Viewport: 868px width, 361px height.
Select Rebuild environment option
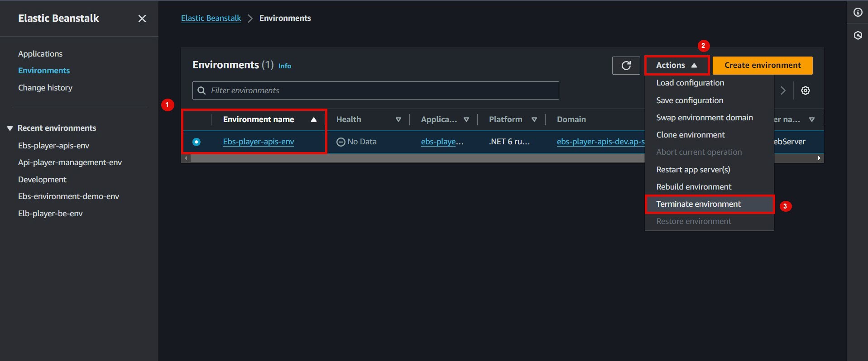coord(694,187)
